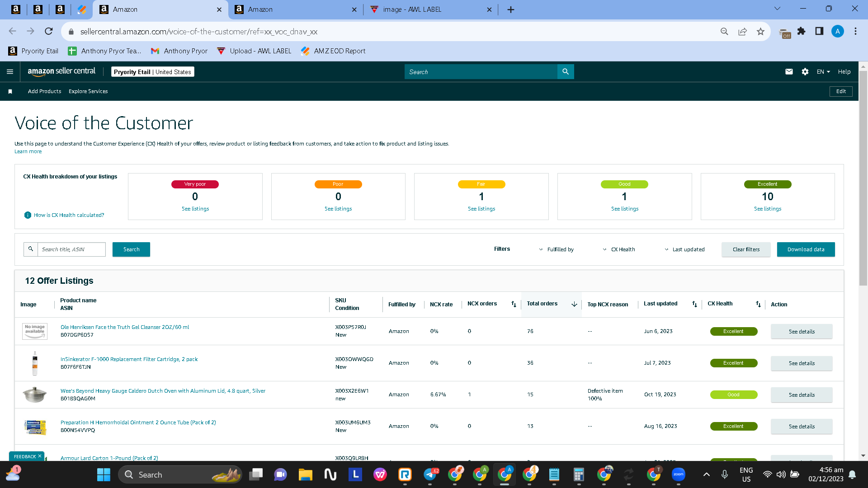See details for the Wee's Beyond Dutch Oven
The height and width of the screenshot is (488, 868).
coord(802,394)
